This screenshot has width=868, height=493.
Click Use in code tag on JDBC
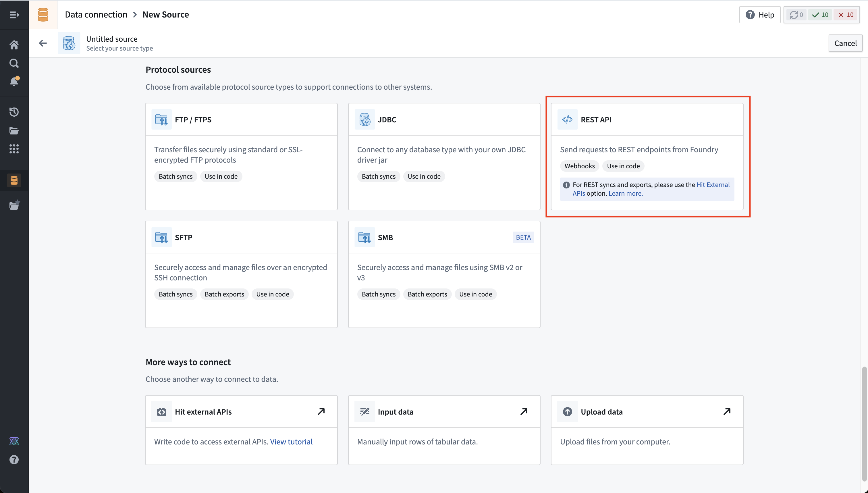tap(424, 176)
